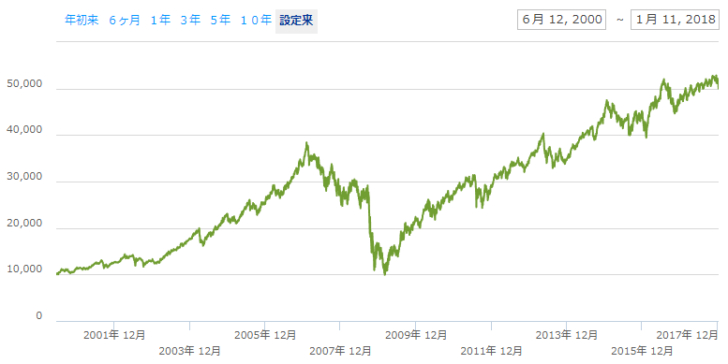This screenshot has width=728, height=364.
Task: Click the 2007年 12月 axis label
Action: point(340,350)
